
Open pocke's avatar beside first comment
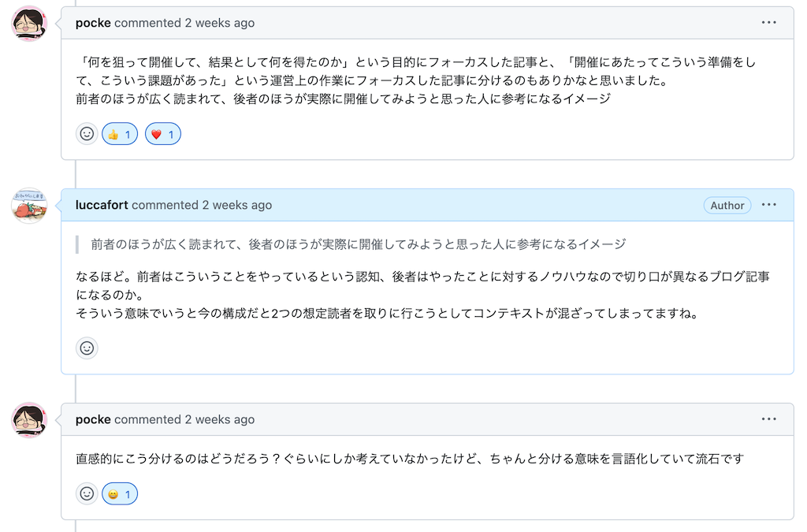pyautogui.click(x=29, y=24)
